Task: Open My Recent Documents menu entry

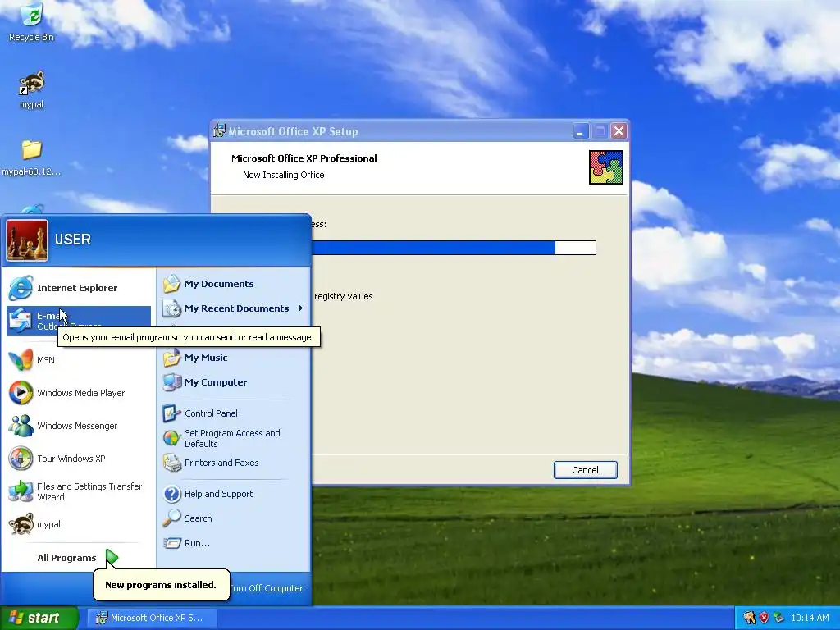Action: pyautogui.click(x=234, y=308)
